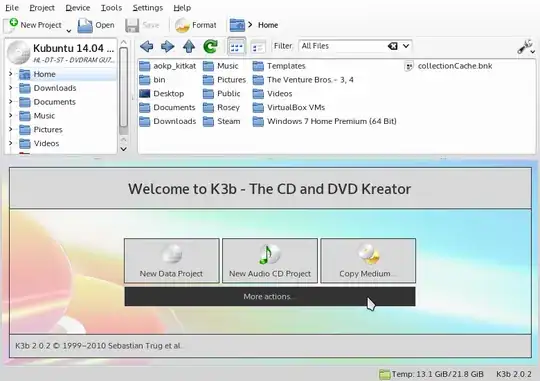The image size is (540, 381).
Task: Expand the Music tree node
Action: click(10, 115)
